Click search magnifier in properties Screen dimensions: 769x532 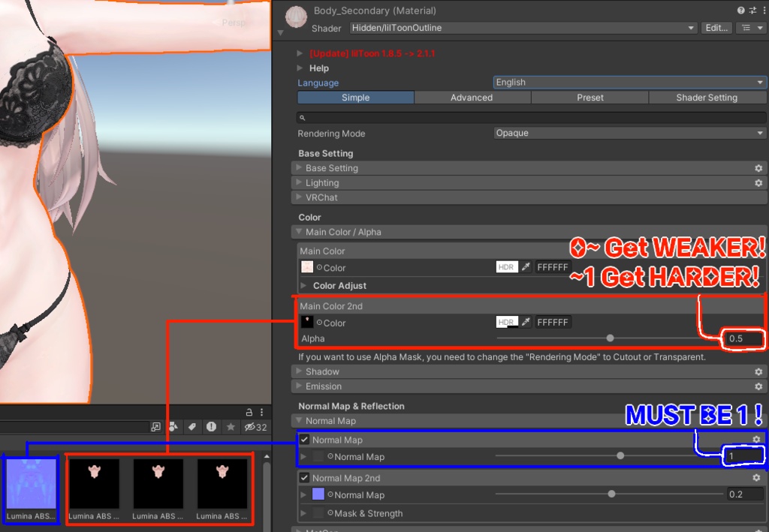click(303, 118)
